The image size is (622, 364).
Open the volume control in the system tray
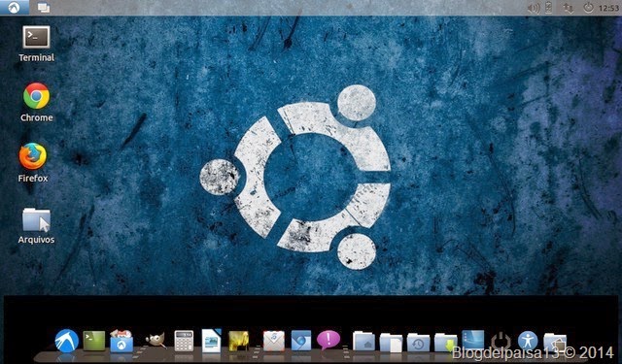tap(534, 8)
